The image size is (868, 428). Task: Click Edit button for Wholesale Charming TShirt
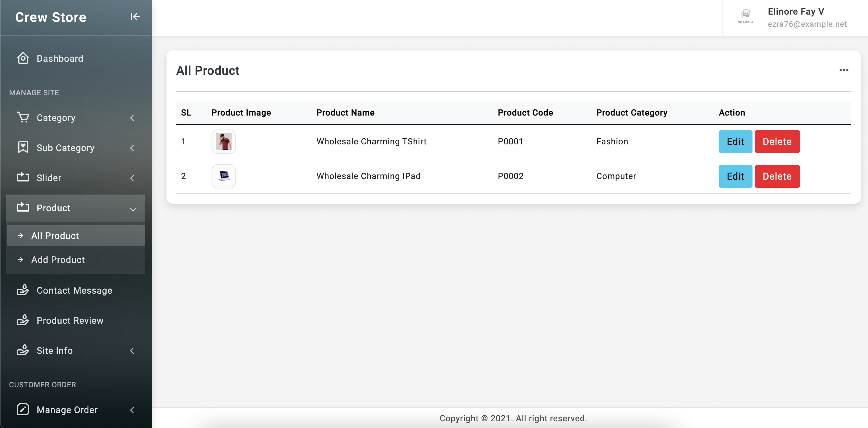click(735, 141)
